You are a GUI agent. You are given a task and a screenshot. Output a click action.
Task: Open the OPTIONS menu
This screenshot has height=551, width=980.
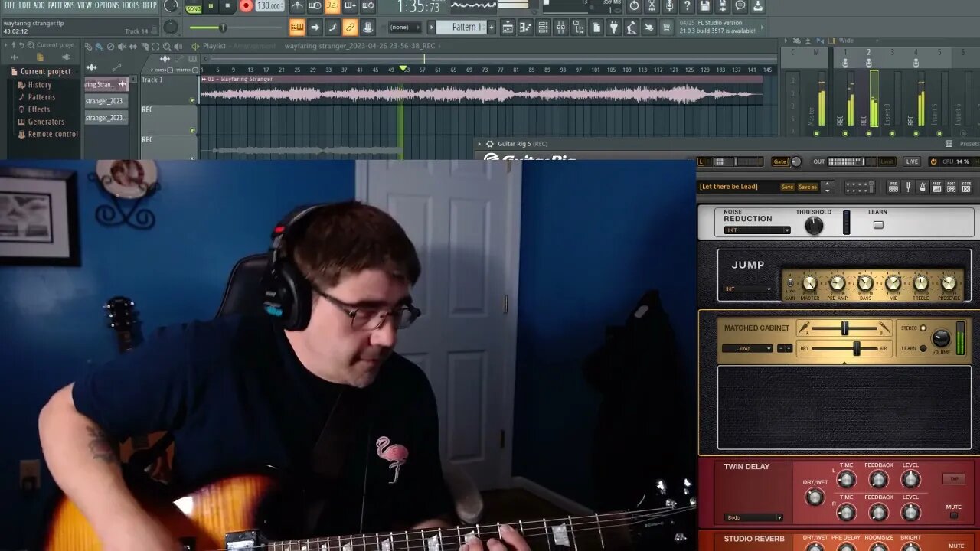point(106,5)
